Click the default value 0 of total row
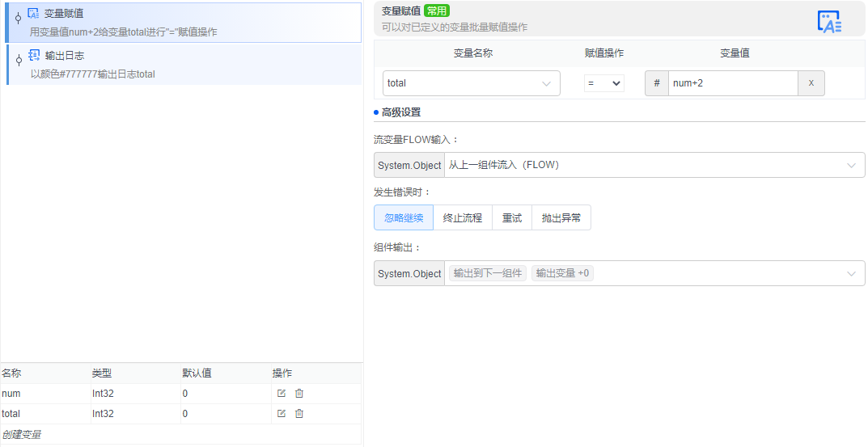This screenshot has height=447, width=868. click(226, 413)
